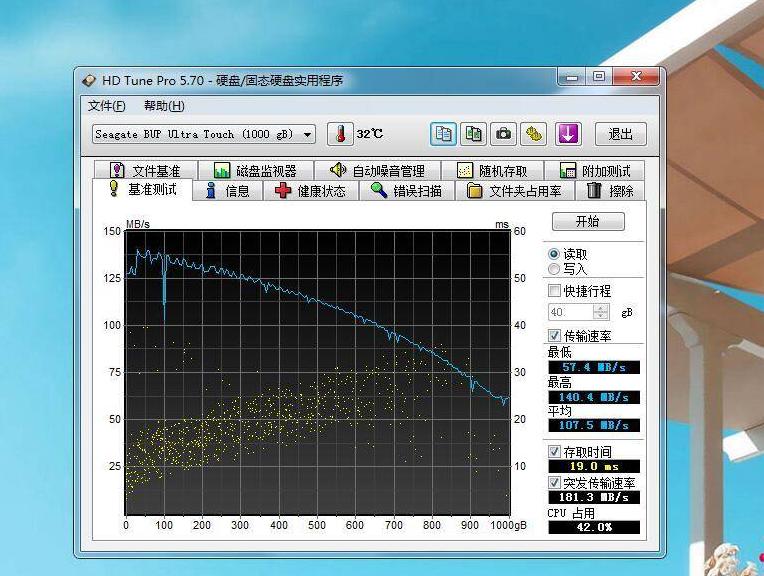This screenshot has width=764, height=576.
Task: Click the short stroke 40 gB input field
Action: point(571,312)
